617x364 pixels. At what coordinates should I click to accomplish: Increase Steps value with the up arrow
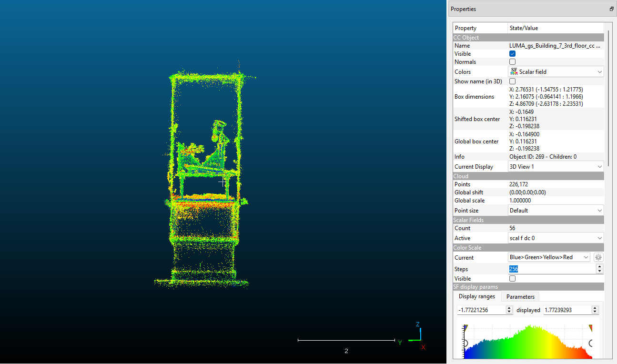coord(599,267)
